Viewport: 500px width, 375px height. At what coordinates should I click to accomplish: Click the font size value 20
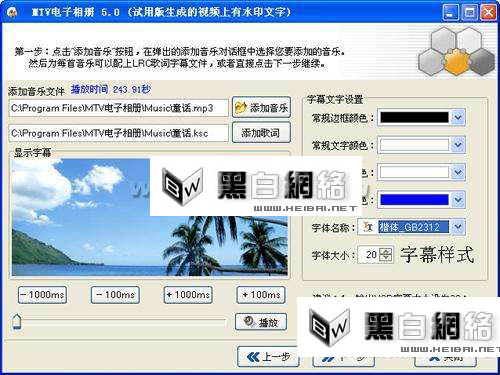pos(371,255)
